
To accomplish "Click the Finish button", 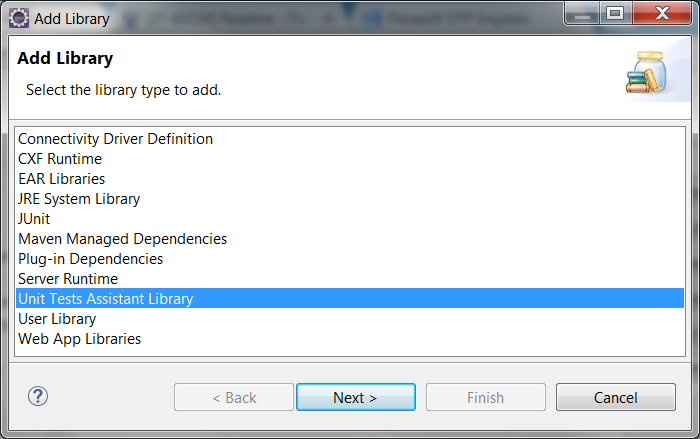I will tap(486, 397).
